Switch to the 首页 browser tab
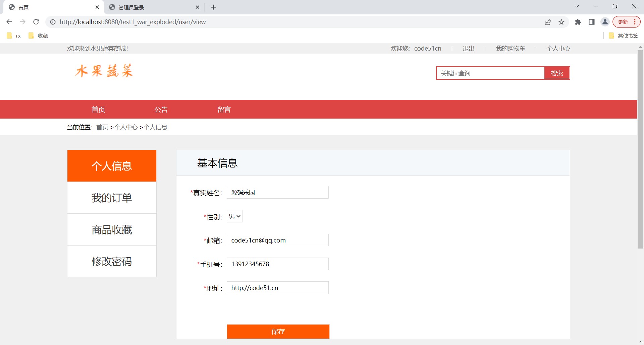 tap(54, 7)
